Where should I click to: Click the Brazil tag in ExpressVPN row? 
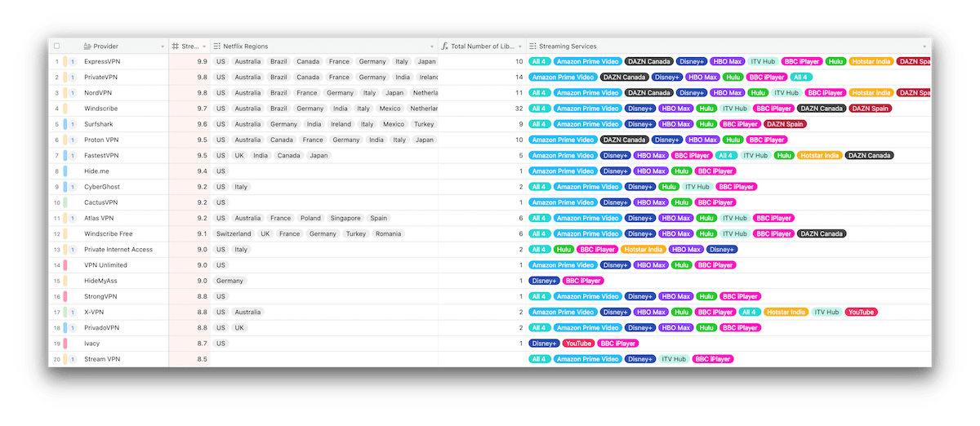[278, 62]
